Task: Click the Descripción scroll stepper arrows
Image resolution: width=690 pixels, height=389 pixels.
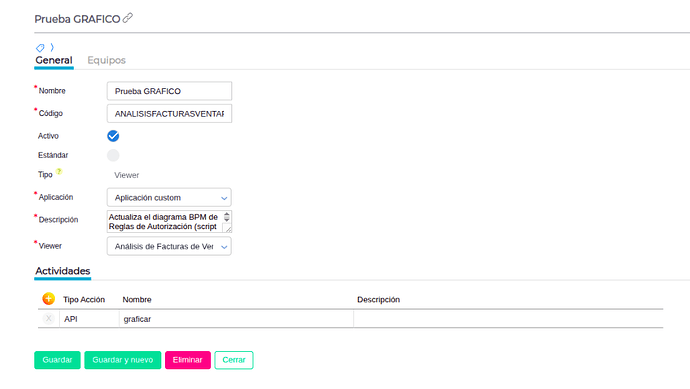Action: [x=227, y=217]
